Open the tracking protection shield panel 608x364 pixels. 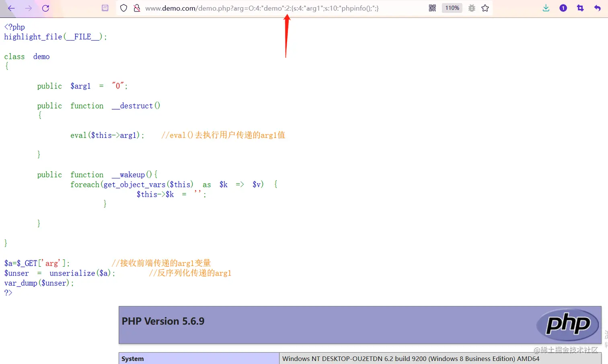coord(124,8)
